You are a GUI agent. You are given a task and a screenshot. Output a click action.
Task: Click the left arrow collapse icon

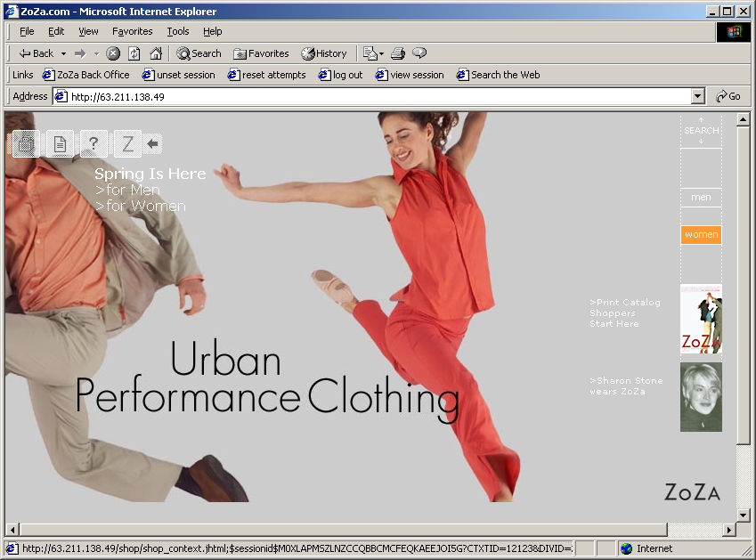pos(154,143)
